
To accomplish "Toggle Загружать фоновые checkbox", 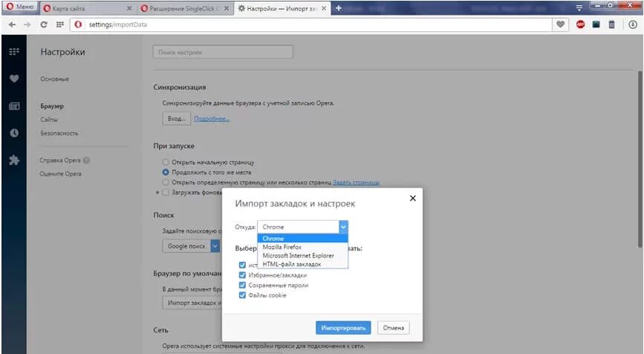I will click(x=166, y=193).
